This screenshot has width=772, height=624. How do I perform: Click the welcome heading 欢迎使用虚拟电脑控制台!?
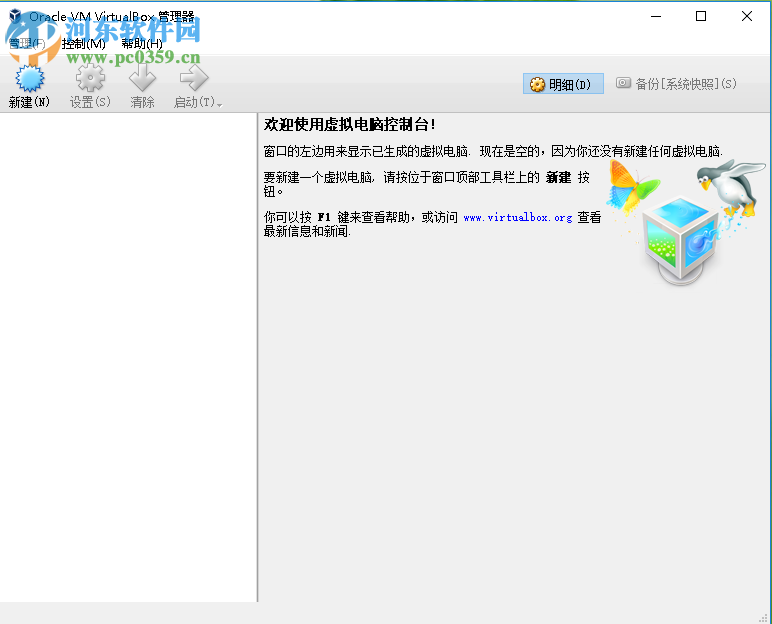tap(350, 125)
